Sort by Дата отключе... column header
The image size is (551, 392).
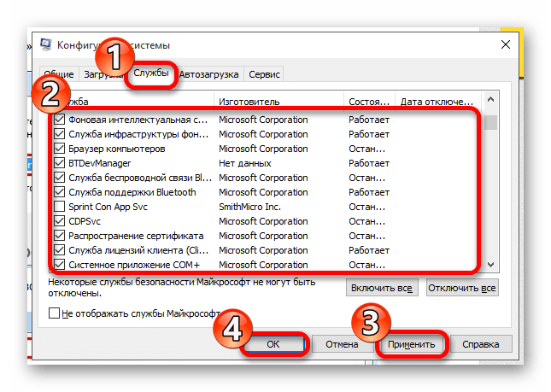(438, 102)
